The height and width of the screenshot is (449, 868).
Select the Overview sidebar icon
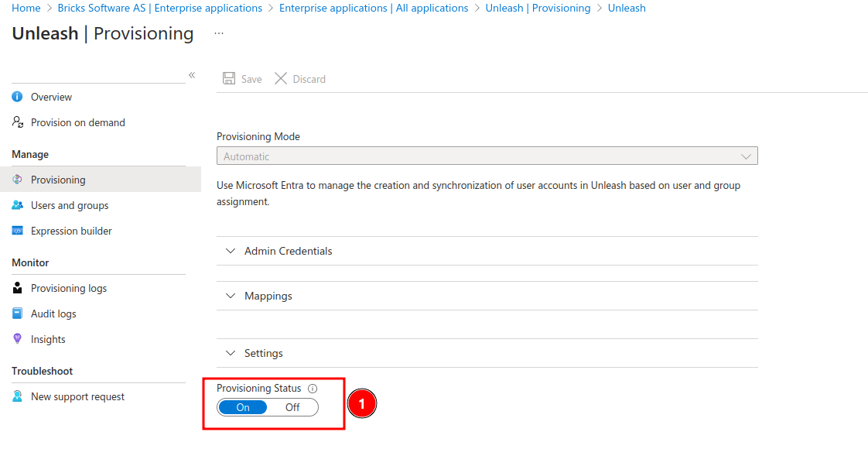[x=17, y=97]
